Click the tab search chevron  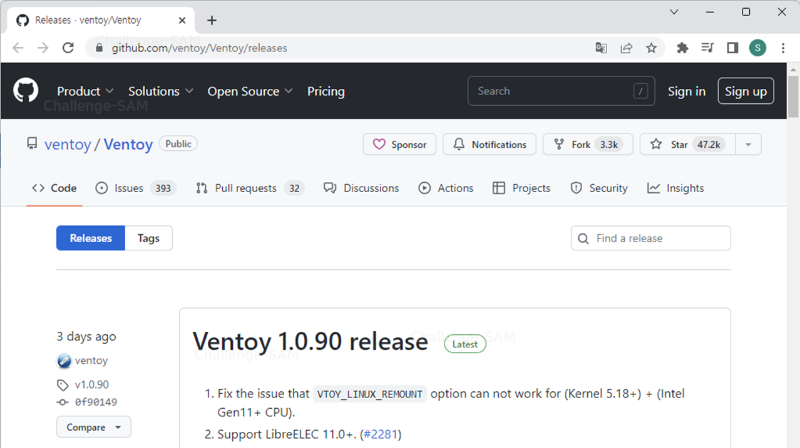[x=674, y=12]
